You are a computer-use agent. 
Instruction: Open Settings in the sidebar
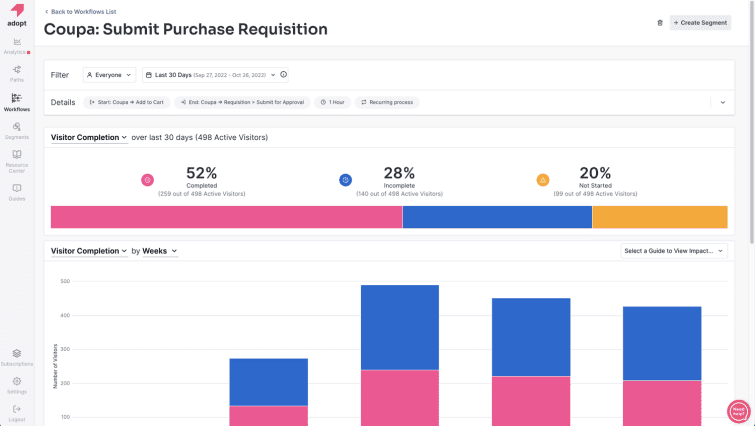[17, 386]
